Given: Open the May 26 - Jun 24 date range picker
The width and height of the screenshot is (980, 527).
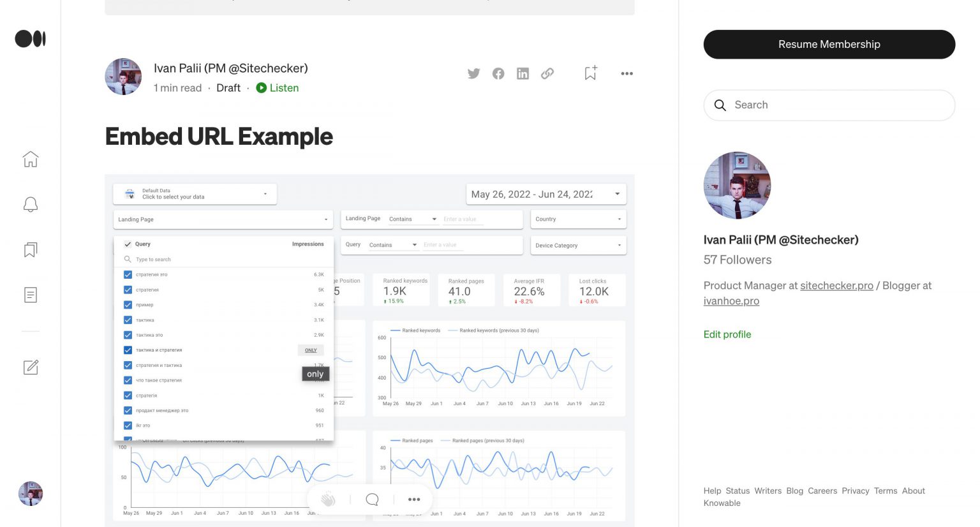Looking at the screenshot, I should 546,194.
